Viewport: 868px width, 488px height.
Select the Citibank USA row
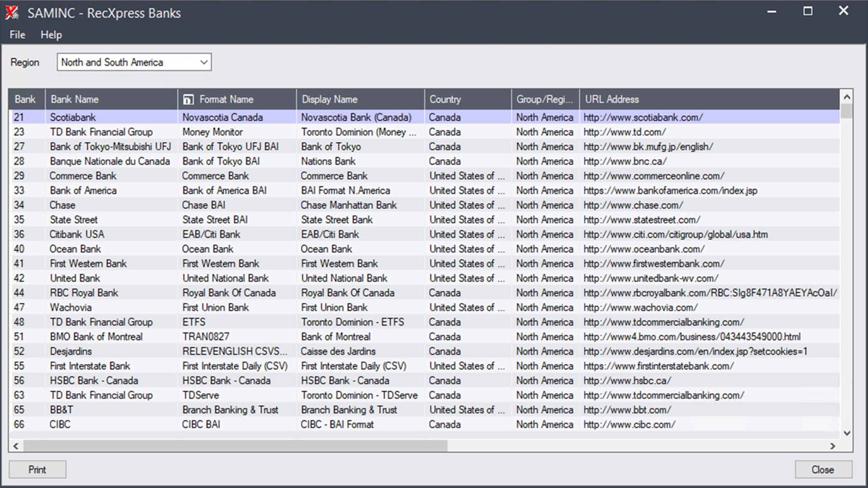tap(77, 235)
